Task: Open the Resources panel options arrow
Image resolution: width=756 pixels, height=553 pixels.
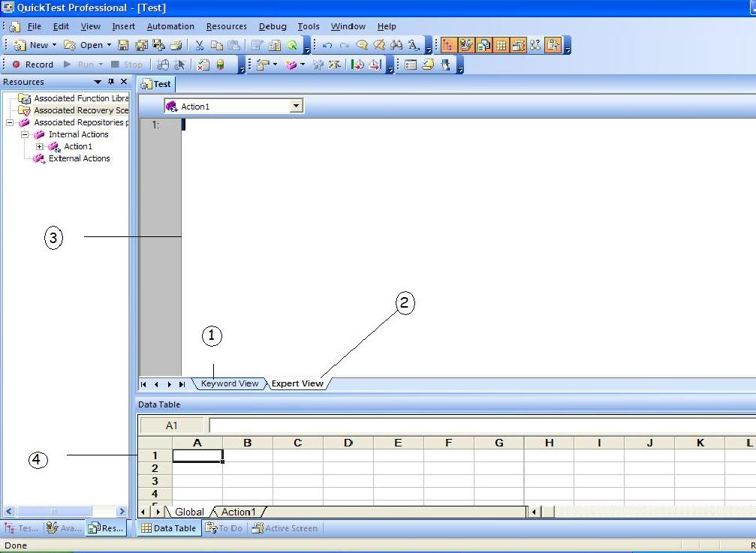Action: tap(98, 82)
